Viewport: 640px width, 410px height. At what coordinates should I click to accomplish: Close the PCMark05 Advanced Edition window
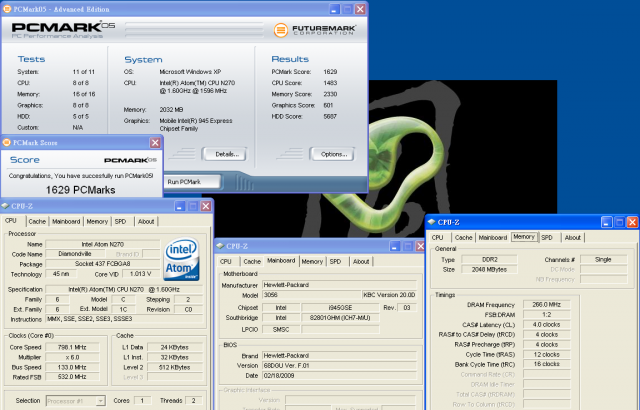(x=360, y=9)
